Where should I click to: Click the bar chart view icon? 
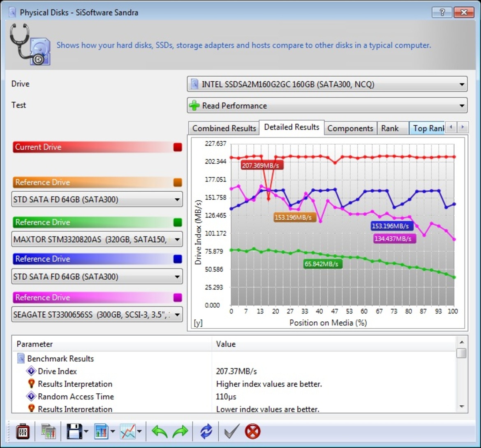pyautogui.click(x=101, y=432)
